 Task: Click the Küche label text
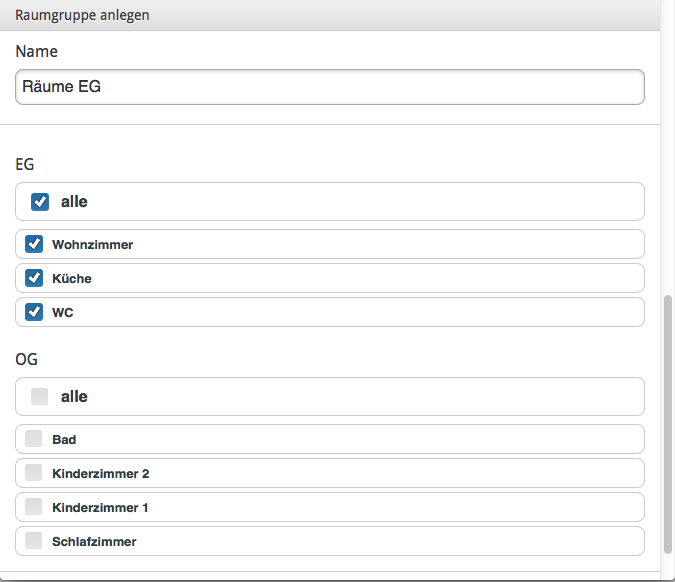click(x=72, y=279)
